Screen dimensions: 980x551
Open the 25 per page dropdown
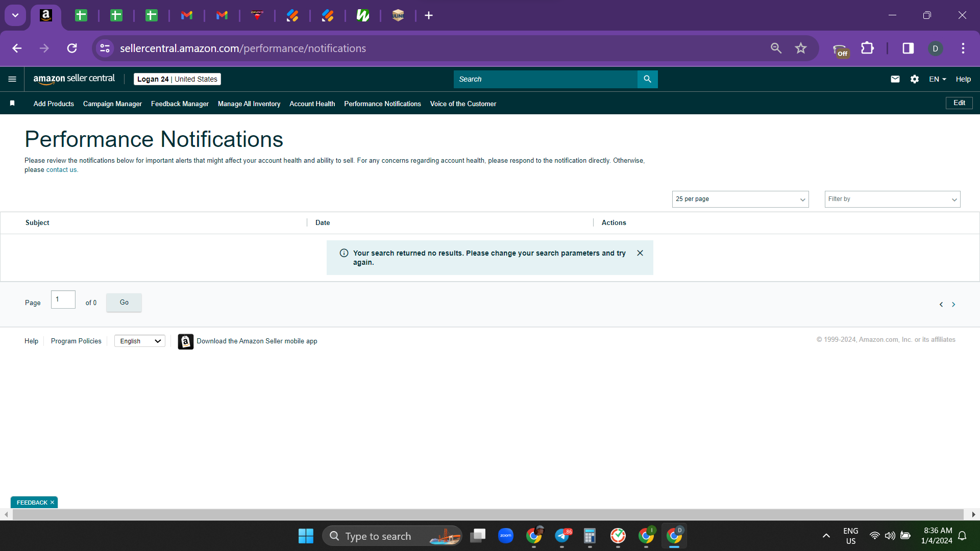740,199
